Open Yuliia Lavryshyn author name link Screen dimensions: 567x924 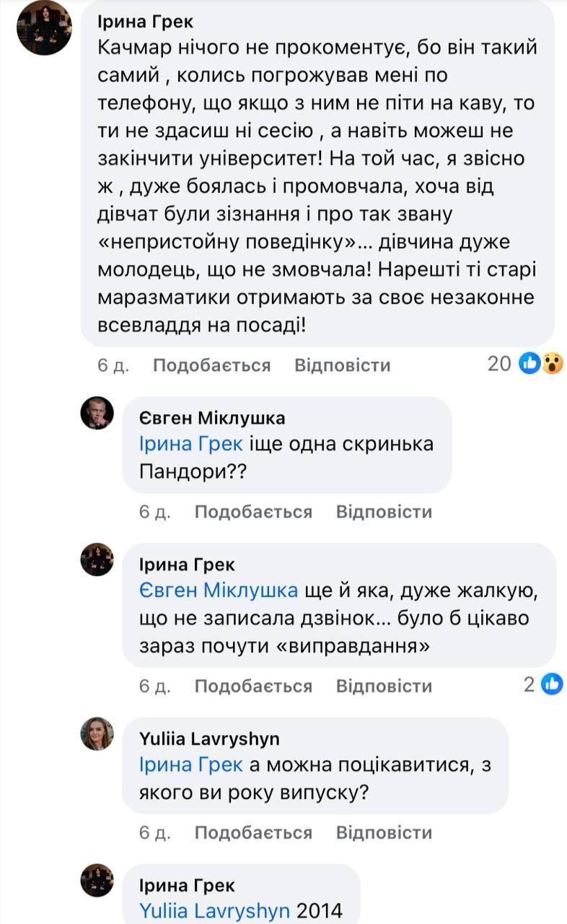coord(209,738)
